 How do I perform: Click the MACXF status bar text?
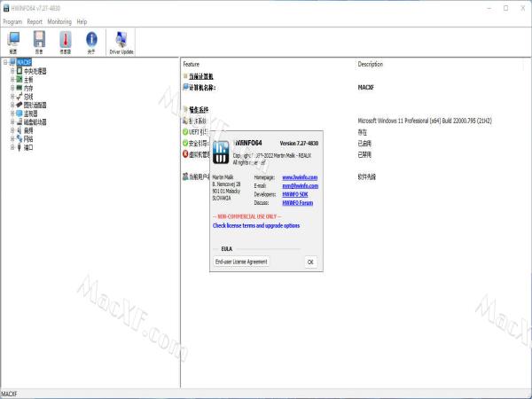coord(9,394)
